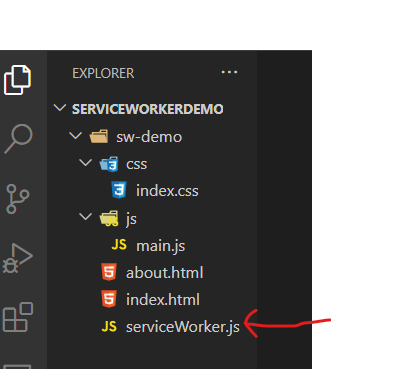Viewport: 409px width, 369px height.
Task: Open Explorer's more actions ellipsis menu
Action: pyautogui.click(x=229, y=72)
